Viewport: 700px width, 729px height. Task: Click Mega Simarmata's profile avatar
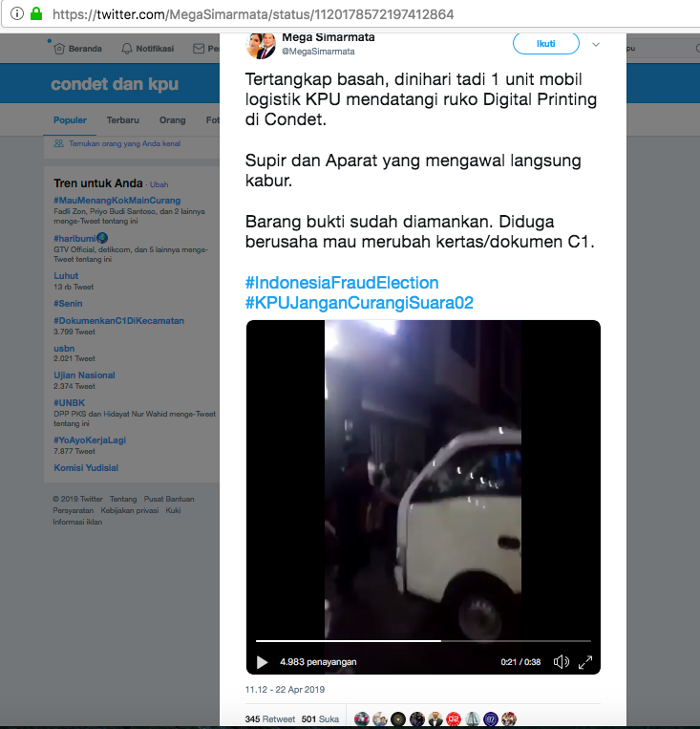[261, 45]
